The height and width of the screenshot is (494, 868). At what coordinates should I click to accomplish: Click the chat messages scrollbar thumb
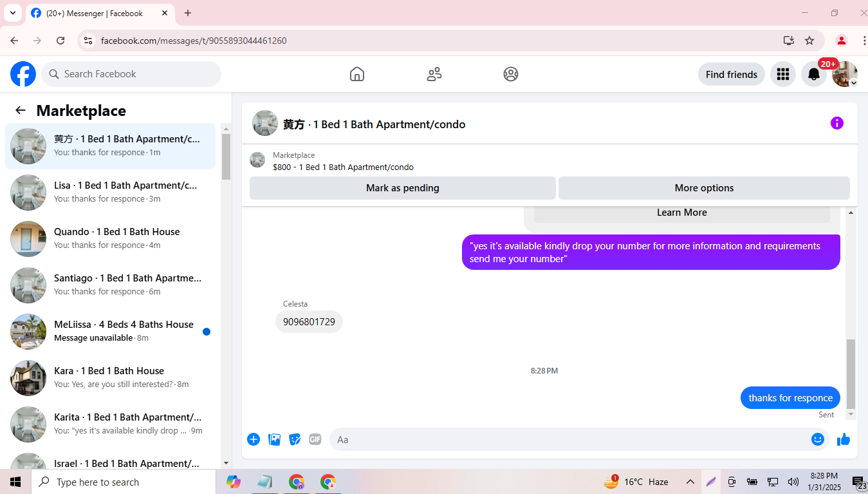[851, 374]
